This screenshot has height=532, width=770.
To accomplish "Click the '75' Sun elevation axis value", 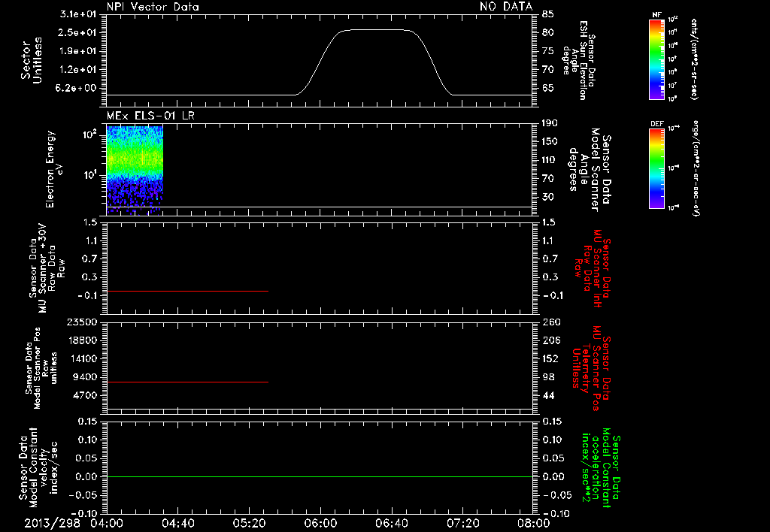I will coord(548,51).
